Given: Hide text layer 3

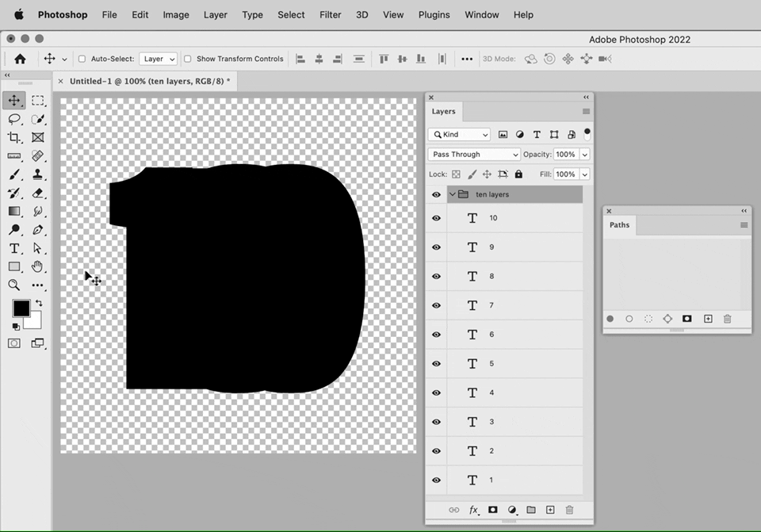Looking at the screenshot, I should [x=436, y=422].
